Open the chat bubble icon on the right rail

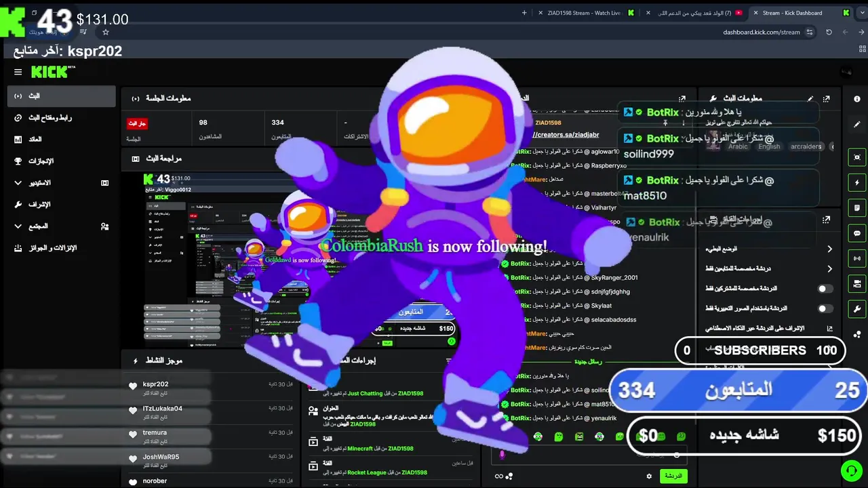point(857,233)
